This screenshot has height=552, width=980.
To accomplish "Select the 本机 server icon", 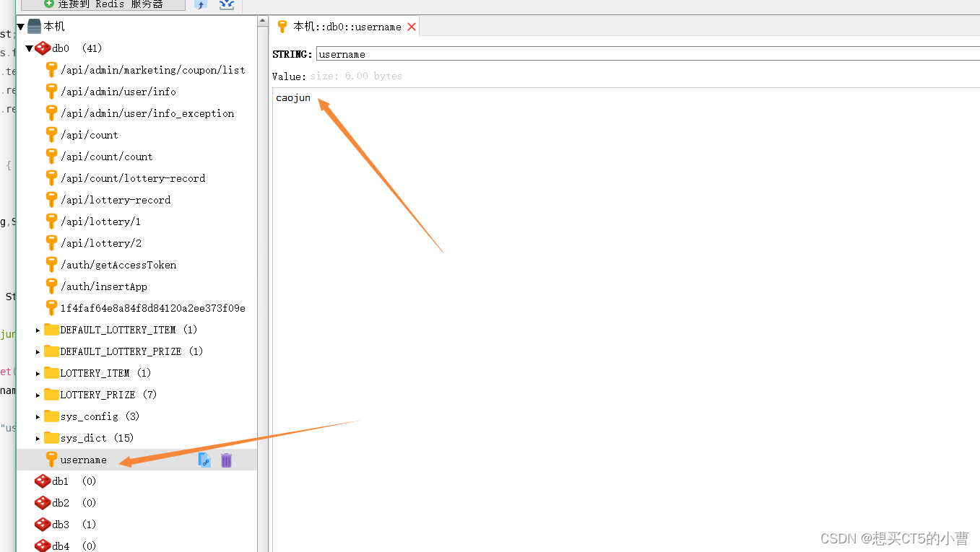I will click(34, 27).
